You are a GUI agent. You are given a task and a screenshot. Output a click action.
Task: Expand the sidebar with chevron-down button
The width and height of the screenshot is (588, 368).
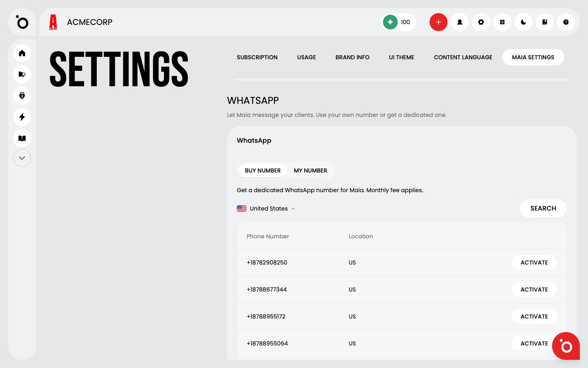pos(22,158)
